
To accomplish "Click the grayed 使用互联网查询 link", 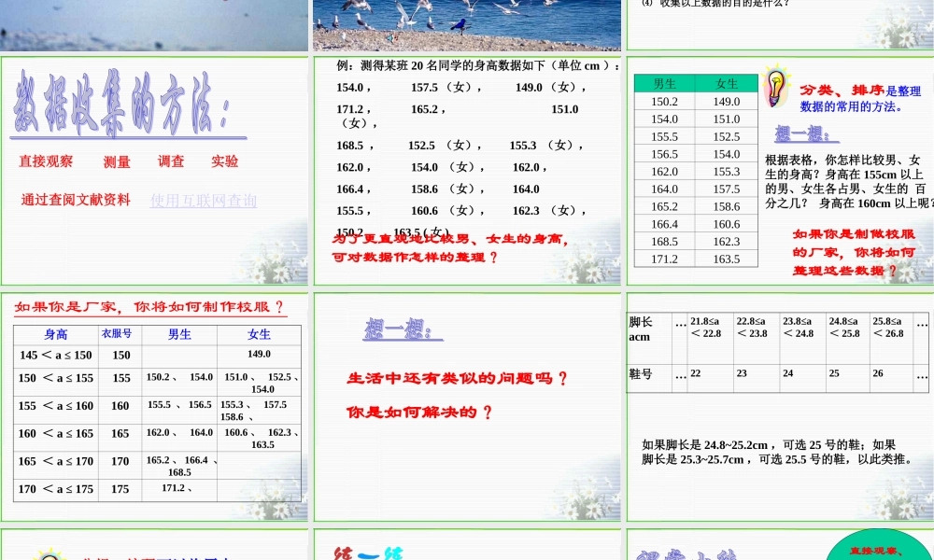I will [x=206, y=200].
